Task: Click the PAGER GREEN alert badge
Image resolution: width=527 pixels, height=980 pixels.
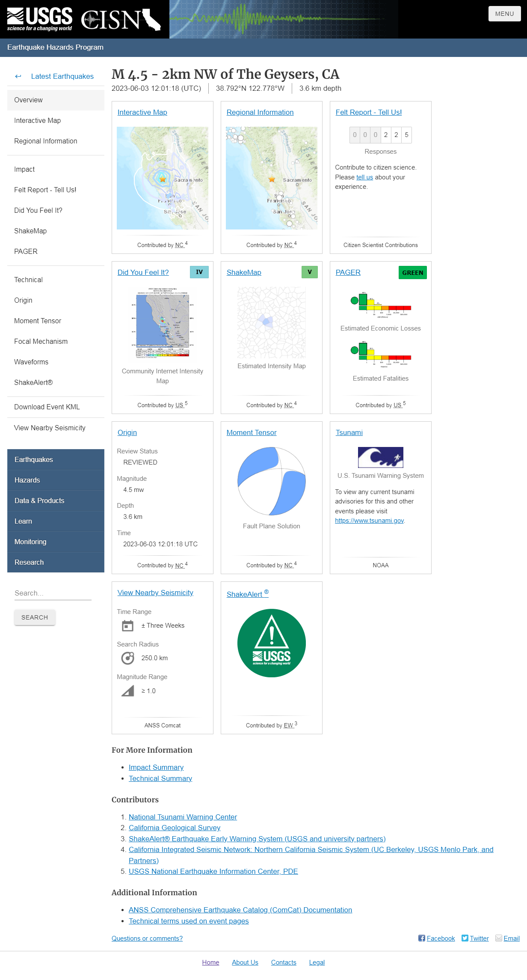Action: [412, 273]
